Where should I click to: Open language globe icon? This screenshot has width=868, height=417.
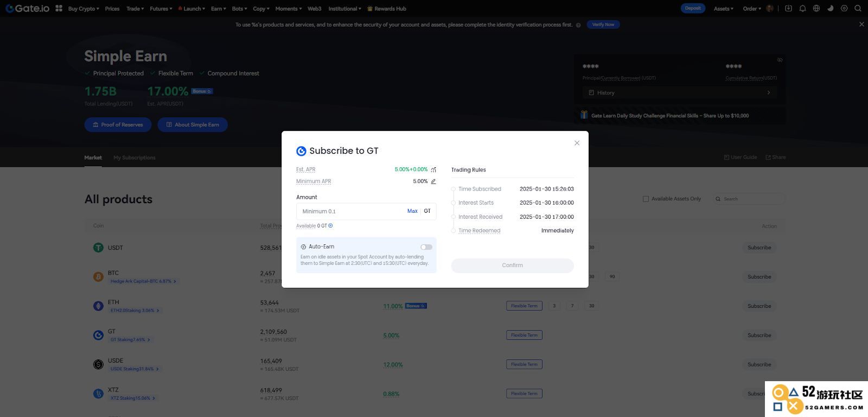tap(816, 8)
